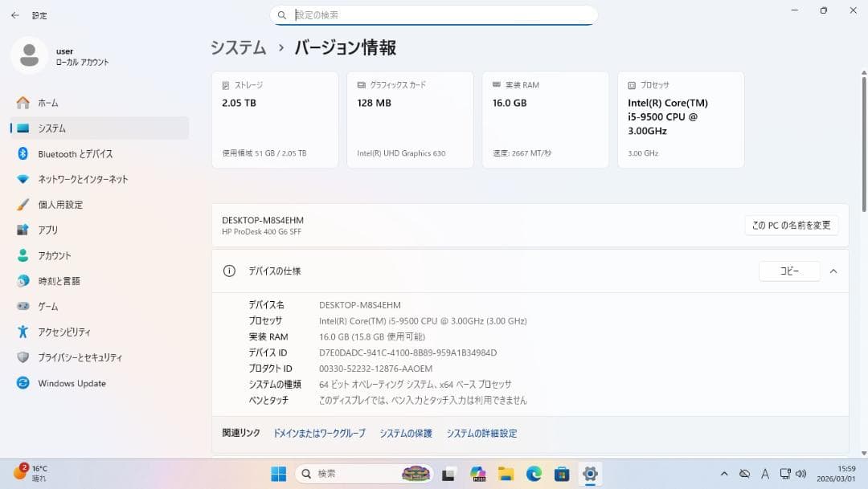Click the cloud sync-off tray icon
868x489 pixels.
click(744, 474)
